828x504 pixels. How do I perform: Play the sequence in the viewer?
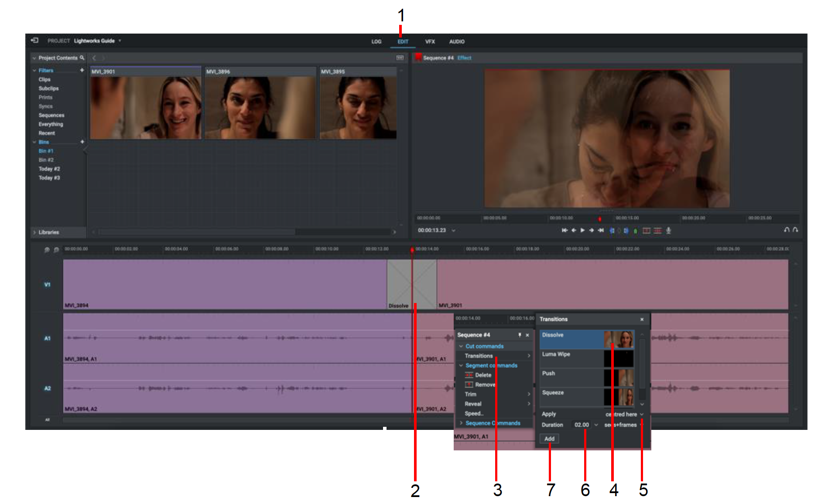(x=582, y=230)
